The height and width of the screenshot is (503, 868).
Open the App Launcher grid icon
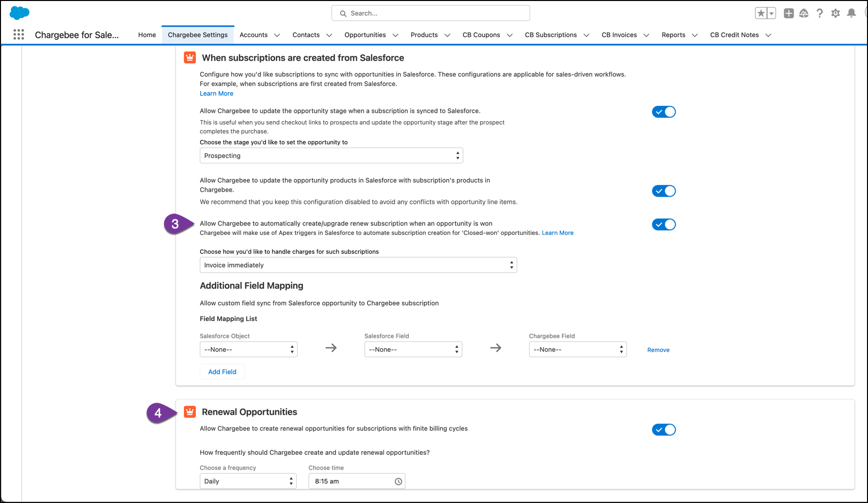pos(19,35)
